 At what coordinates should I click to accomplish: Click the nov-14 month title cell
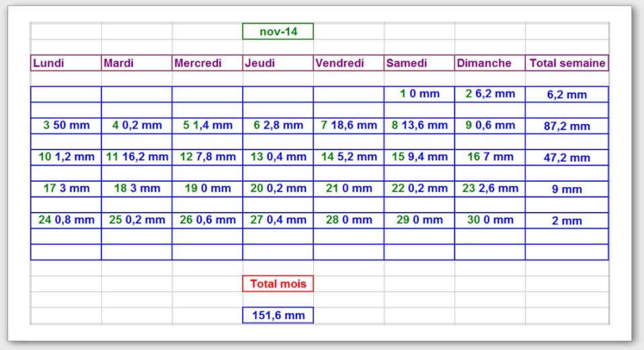(x=278, y=32)
